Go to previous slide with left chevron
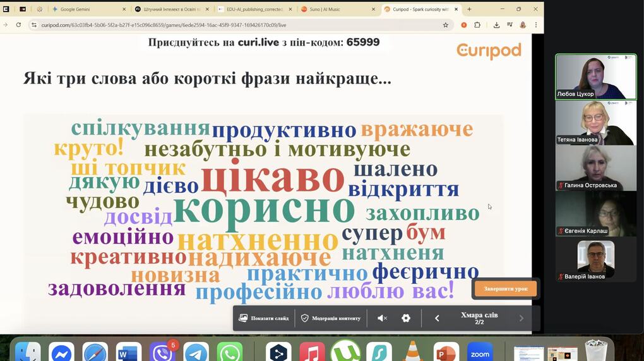 [x=437, y=318]
